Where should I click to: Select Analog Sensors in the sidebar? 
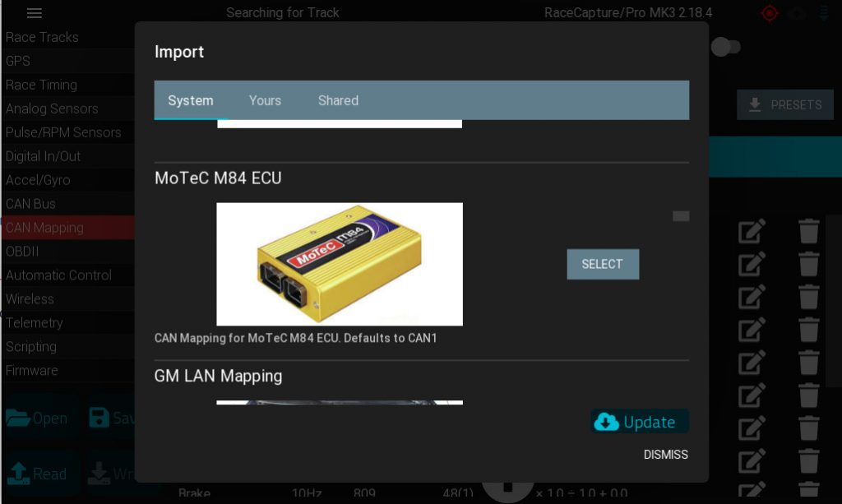(67, 109)
